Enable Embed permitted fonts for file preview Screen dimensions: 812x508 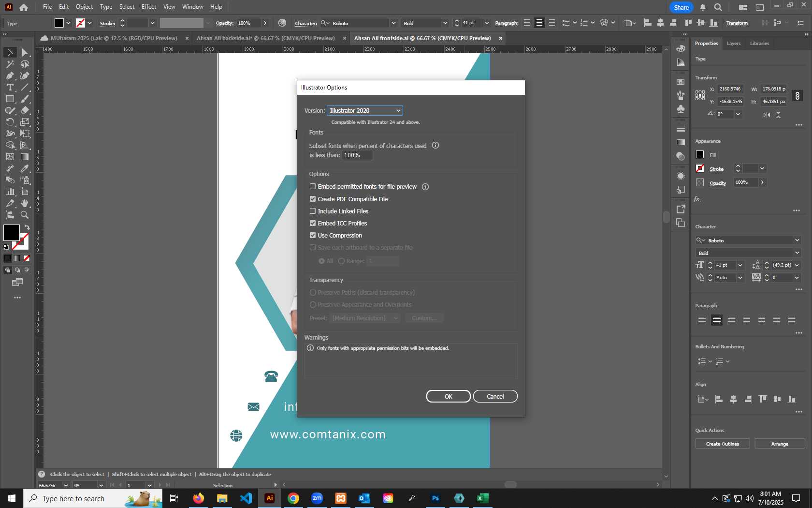tap(313, 186)
